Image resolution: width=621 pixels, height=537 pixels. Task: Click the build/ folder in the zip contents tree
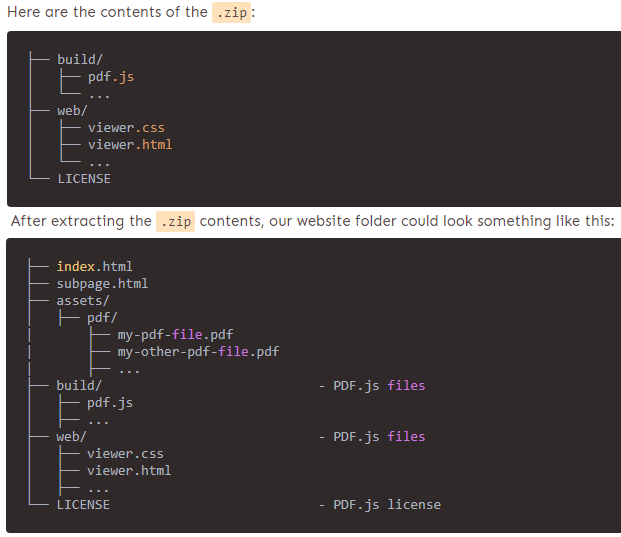pyautogui.click(x=78, y=60)
